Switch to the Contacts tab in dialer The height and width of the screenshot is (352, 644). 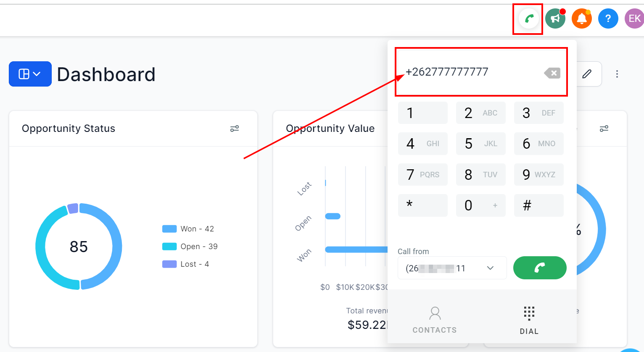(435, 320)
